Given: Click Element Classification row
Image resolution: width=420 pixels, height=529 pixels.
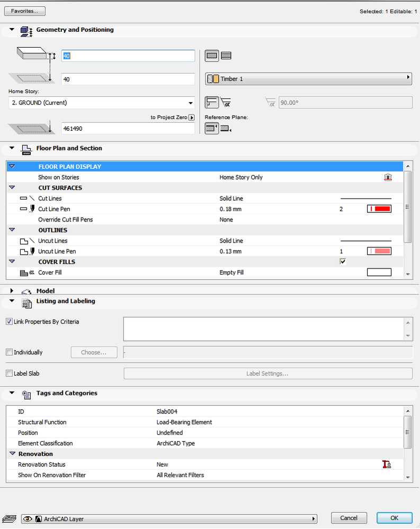Looking at the screenshot, I should [205, 443].
